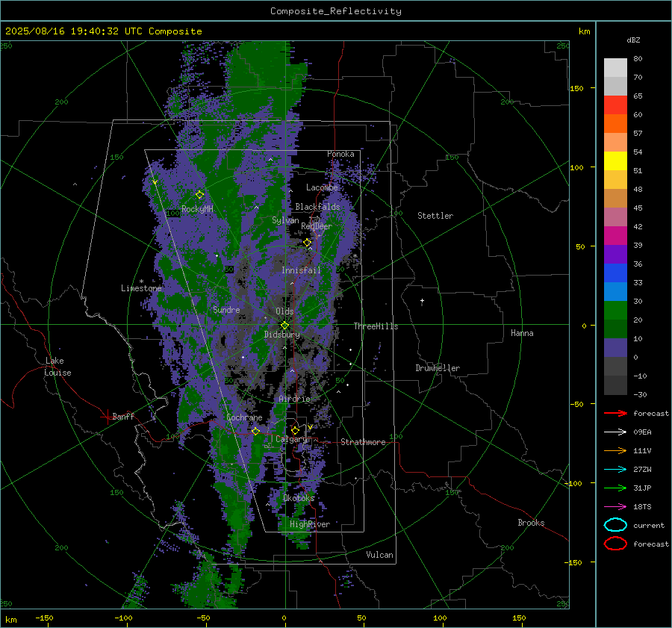Click the green 31JP arrow icon

[x=615, y=488]
